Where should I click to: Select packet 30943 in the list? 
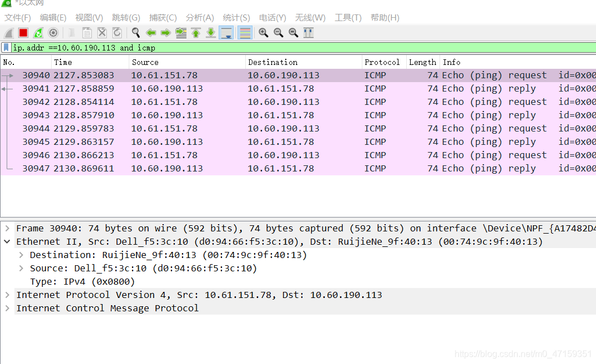point(298,115)
